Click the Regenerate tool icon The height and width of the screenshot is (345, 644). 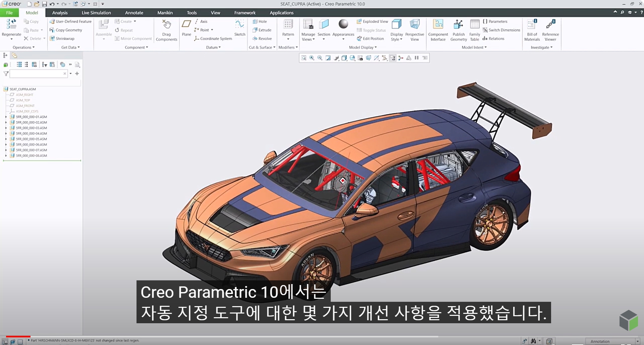[11, 24]
